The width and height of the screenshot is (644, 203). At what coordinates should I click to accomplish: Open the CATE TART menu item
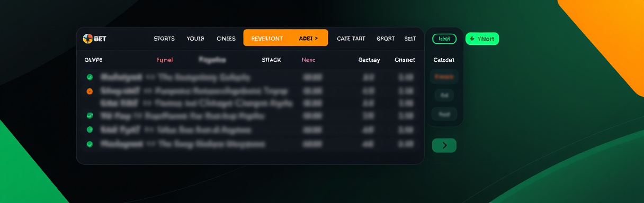pyautogui.click(x=351, y=39)
